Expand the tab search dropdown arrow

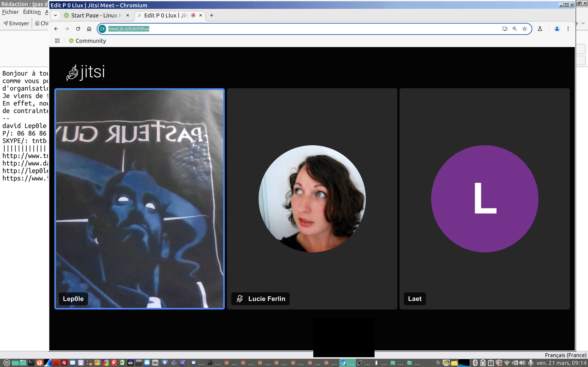click(x=55, y=15)
